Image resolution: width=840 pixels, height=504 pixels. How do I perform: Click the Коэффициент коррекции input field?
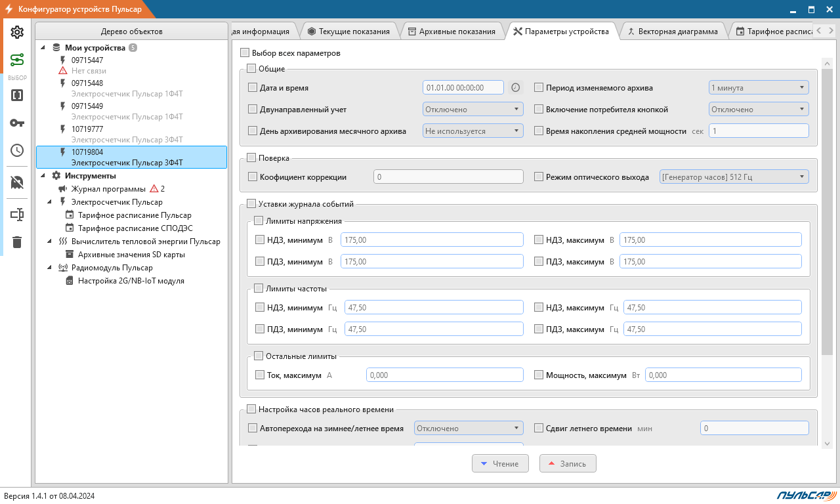point(448,177)
